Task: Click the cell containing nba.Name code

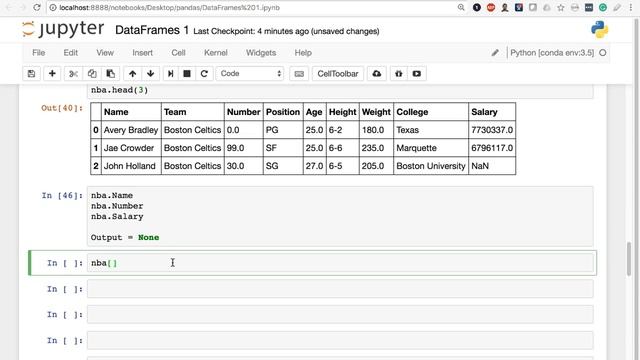Action: point(340,216)
